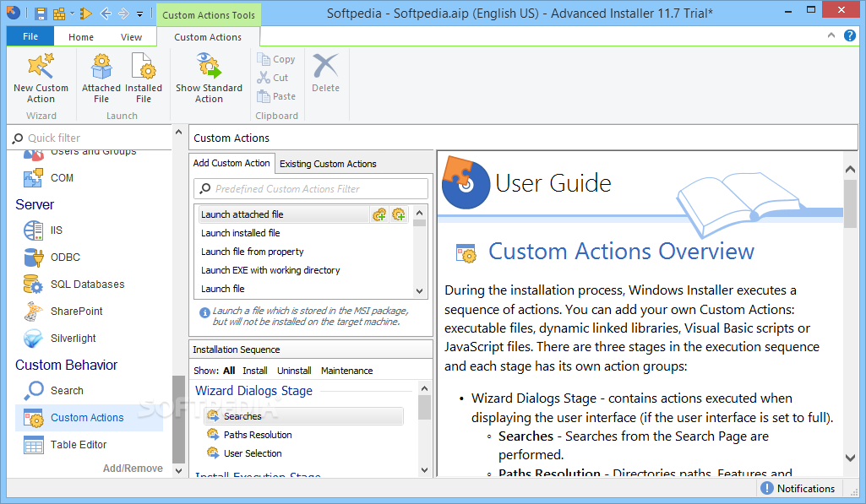The height and width of the screenshot is (504, 866).
Task: Click Cut in the Clipboard group
Action: coord(273,78)
